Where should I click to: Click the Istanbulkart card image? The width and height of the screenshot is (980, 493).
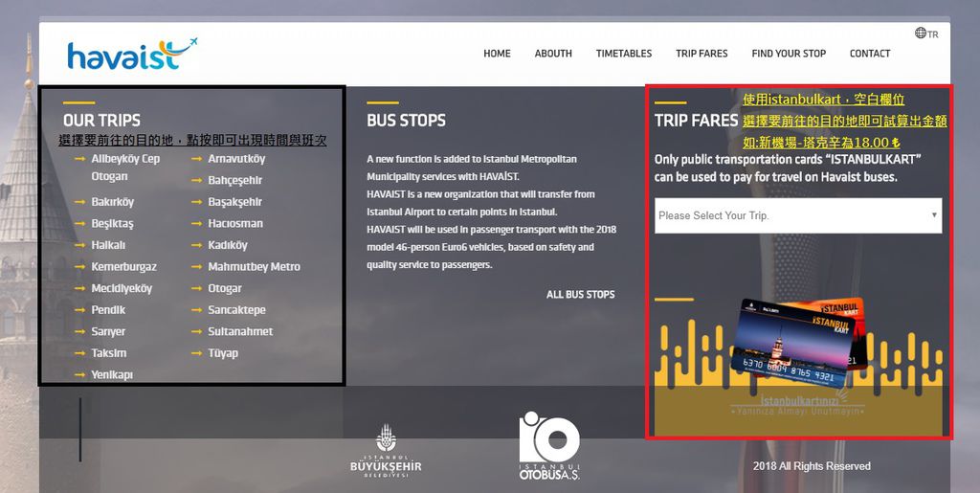tap(798, 343)
